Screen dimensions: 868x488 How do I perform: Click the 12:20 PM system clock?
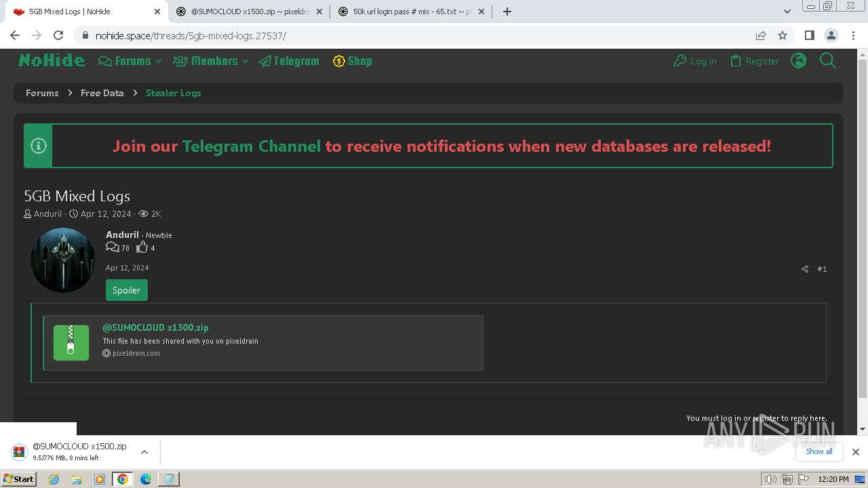[833, 479]
